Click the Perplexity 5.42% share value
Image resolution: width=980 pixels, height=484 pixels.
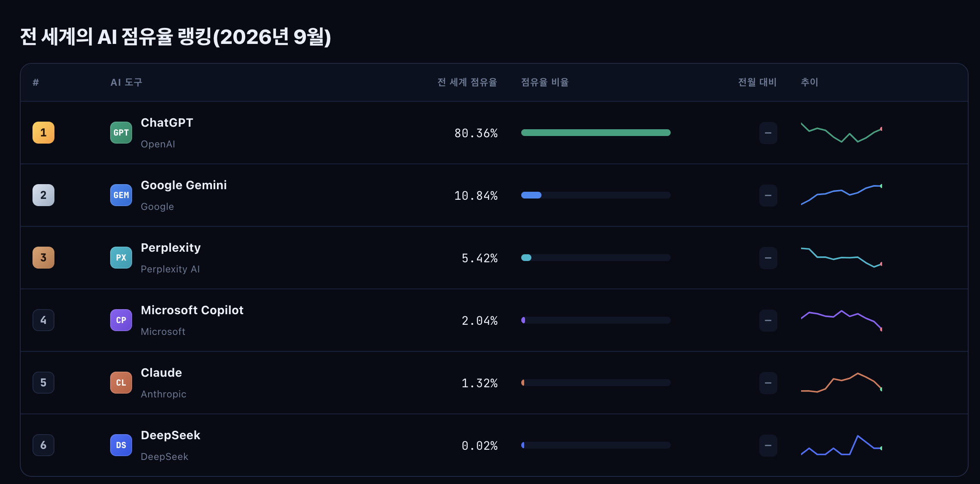(x=479, y=258)
